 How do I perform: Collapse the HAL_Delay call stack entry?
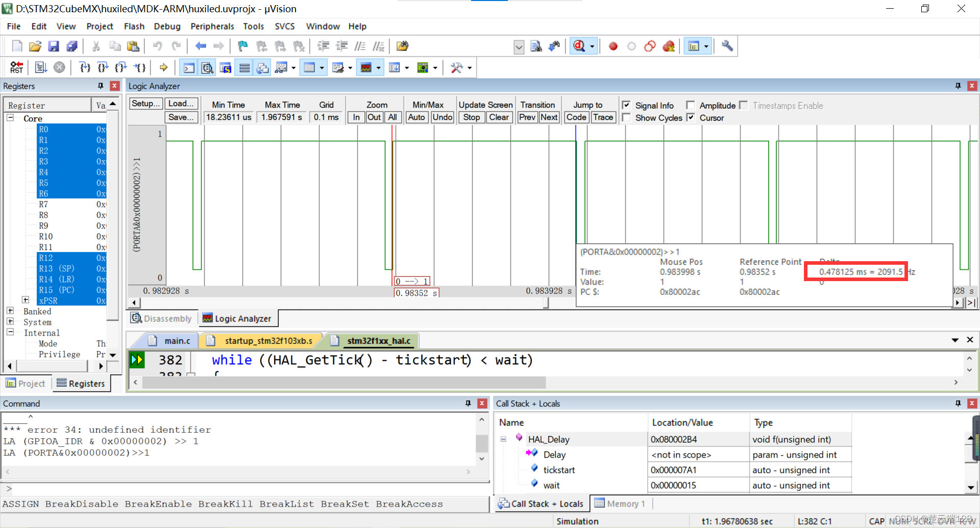coord(503,439)
